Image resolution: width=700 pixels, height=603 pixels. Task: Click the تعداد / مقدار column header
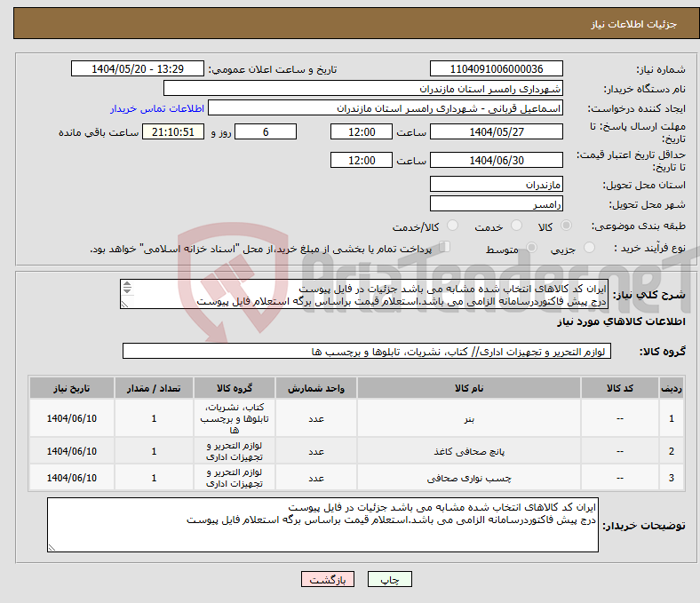click(154, 388)
